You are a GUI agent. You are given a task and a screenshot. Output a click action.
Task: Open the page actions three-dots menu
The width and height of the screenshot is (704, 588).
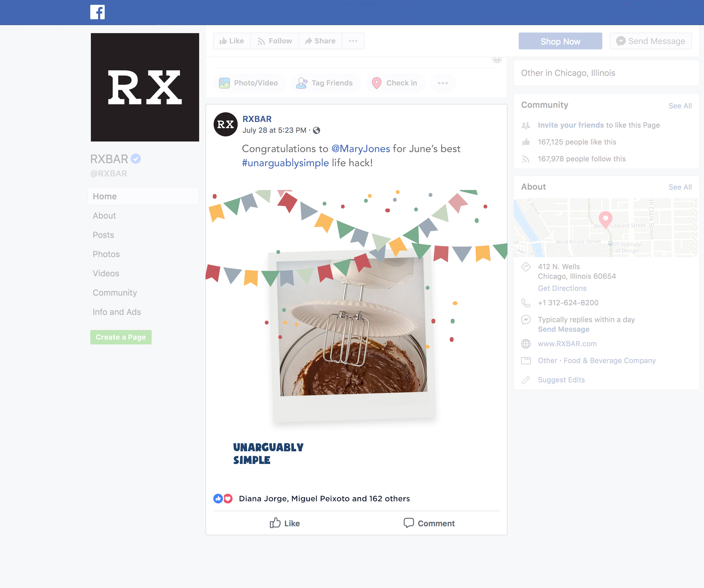pyautogui.click(x=353, y=41)
